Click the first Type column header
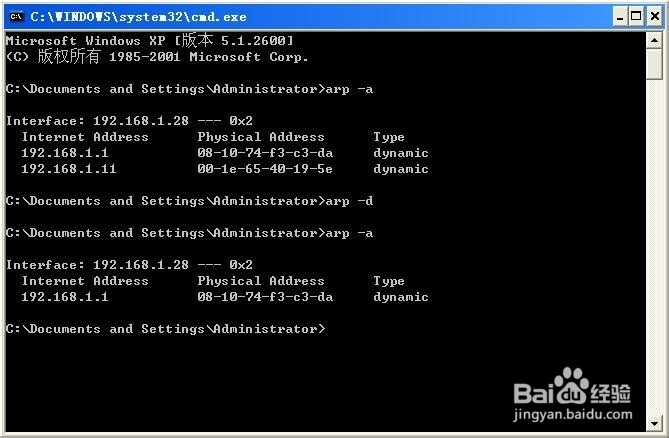The height and width of the screenshot is (438, 669). [389, 137]
